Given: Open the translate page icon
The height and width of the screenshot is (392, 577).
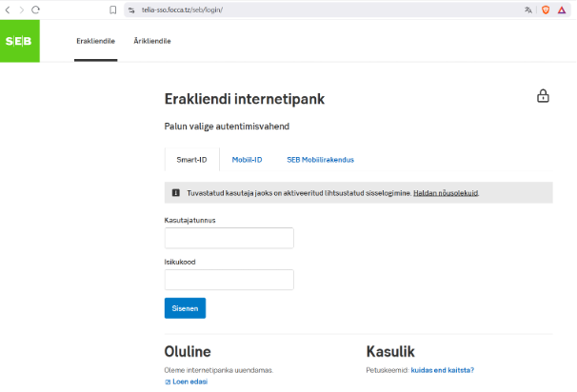Looking at the screenshot, I should point(527,9).
